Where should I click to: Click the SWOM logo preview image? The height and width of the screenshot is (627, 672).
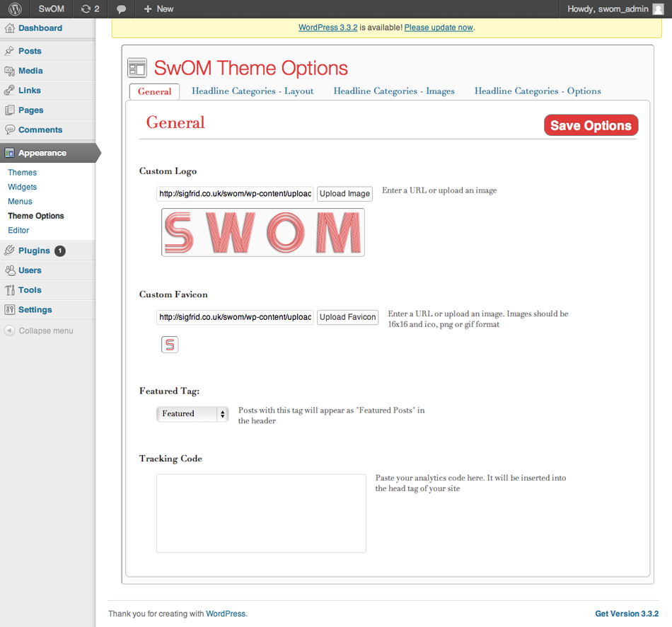[263, 232]
